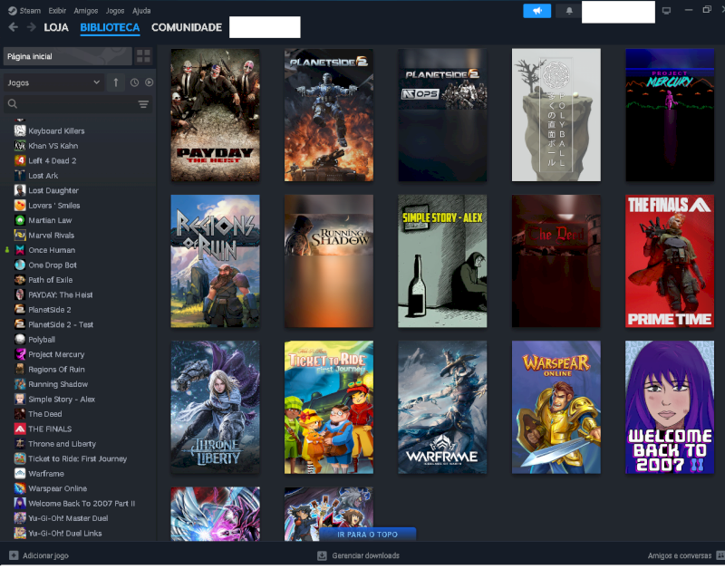The image size is (725, 588).
Task: Toggle sort by recent activity clock
Action: tap(134, 82)
